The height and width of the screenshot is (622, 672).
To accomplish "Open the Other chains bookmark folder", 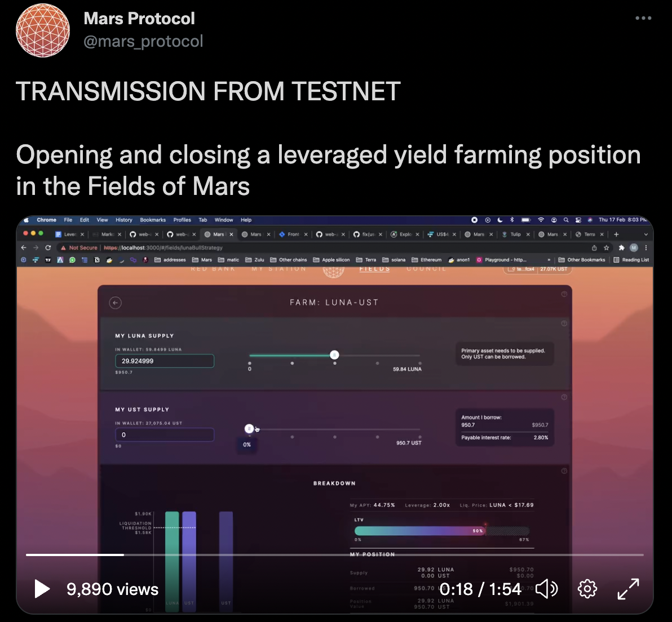I will click(x=289, y=260).
